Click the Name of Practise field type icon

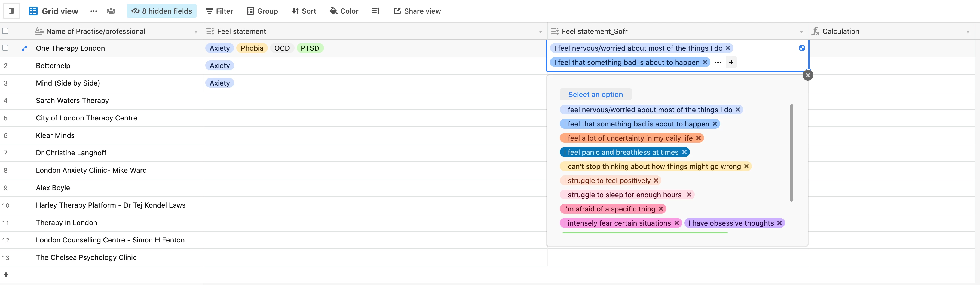(x=39, y=31)
